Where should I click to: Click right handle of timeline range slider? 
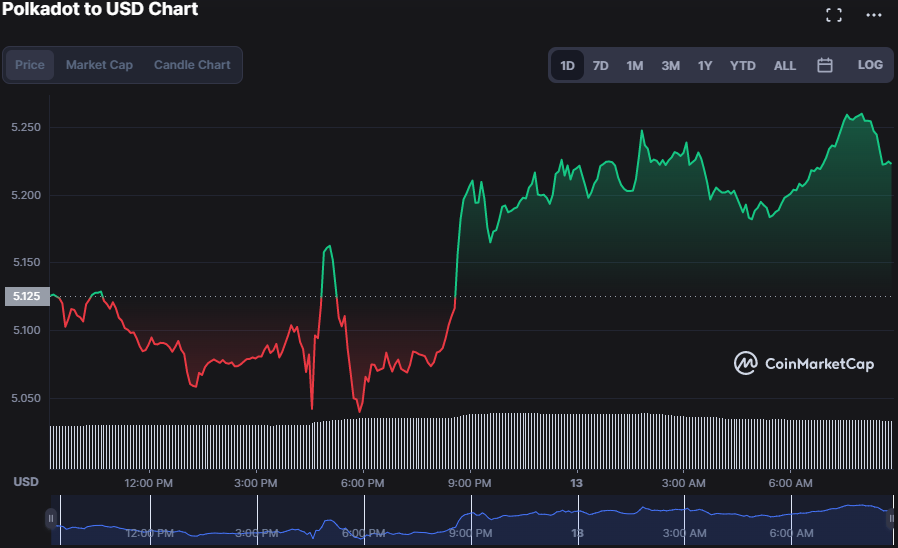pos(892,518)
